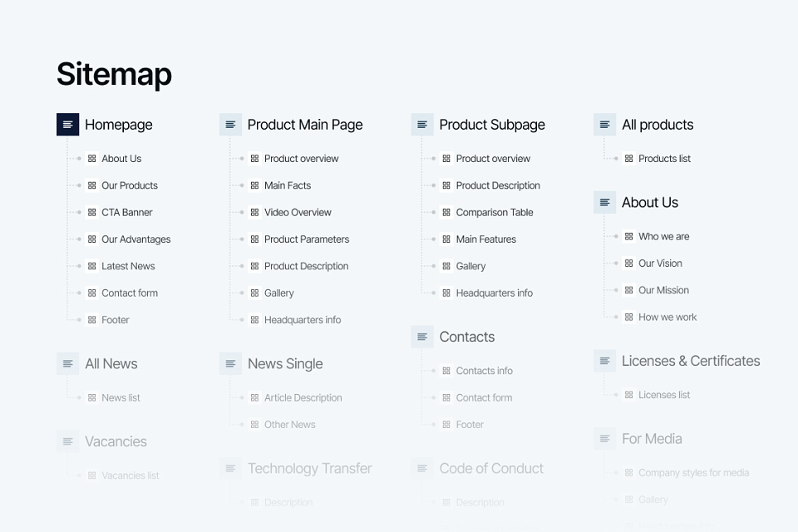Select Article Description under News Single

point(303,397)
